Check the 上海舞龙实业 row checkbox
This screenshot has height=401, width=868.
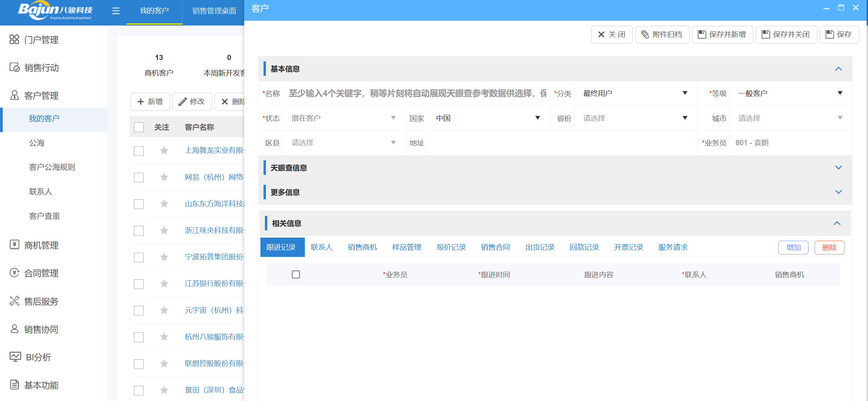click(x=139, y=151)
